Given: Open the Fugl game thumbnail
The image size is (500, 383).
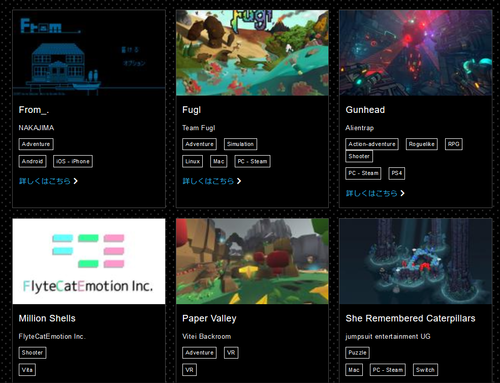Looking at the screenshot, I should [x=252, y=53].
